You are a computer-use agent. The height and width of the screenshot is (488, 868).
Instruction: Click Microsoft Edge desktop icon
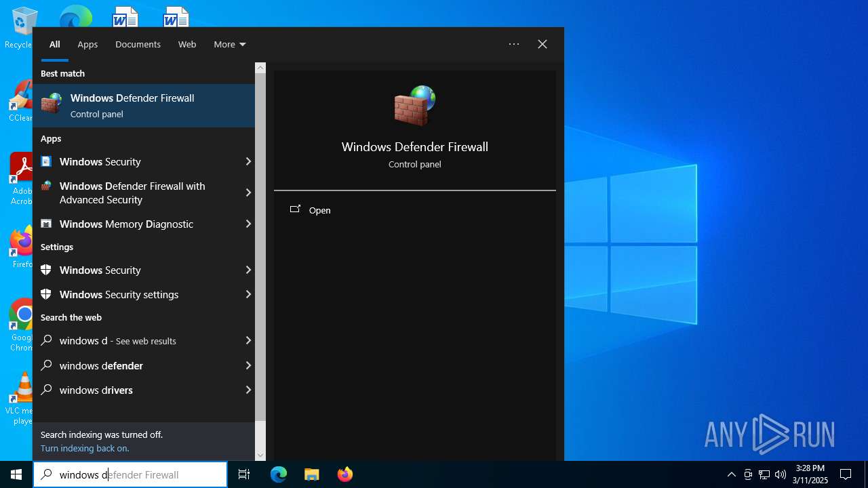pyautogui.click(x=75, y=16)
